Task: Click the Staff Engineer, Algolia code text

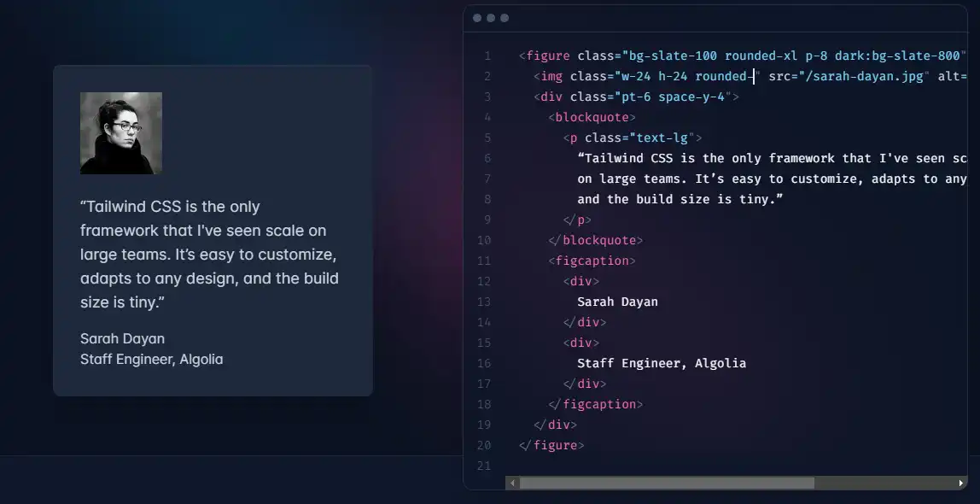Action: [x=662, y=363]
